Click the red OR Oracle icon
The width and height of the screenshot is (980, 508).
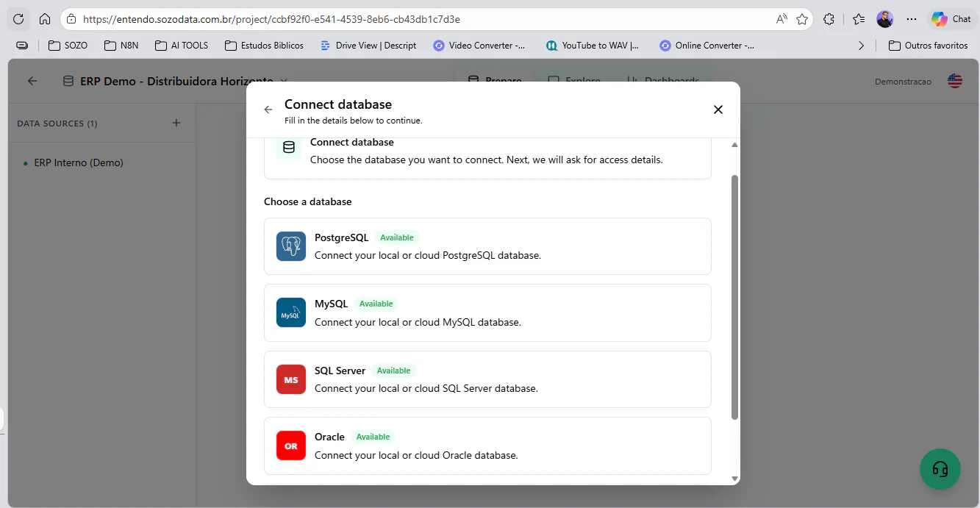pyautogui.click(x=291, y=446)
